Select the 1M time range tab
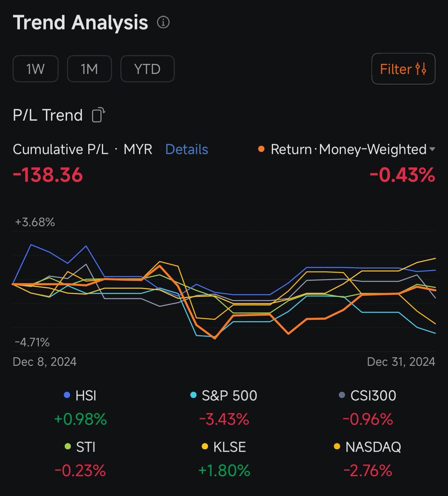Screen dimensions: 448x496 89,69
